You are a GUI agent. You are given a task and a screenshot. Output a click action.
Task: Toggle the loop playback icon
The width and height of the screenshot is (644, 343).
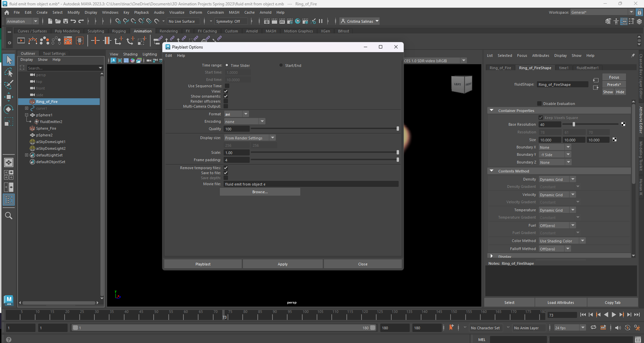593,328
